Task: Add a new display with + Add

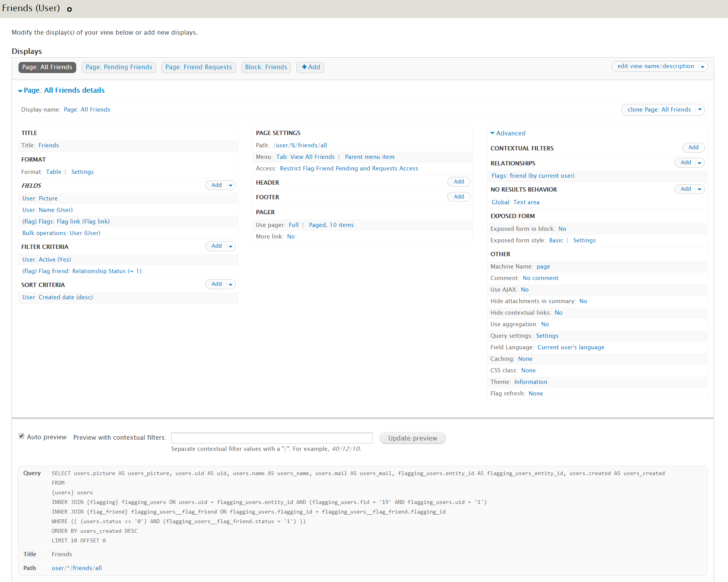Action: tap(310, 67)
